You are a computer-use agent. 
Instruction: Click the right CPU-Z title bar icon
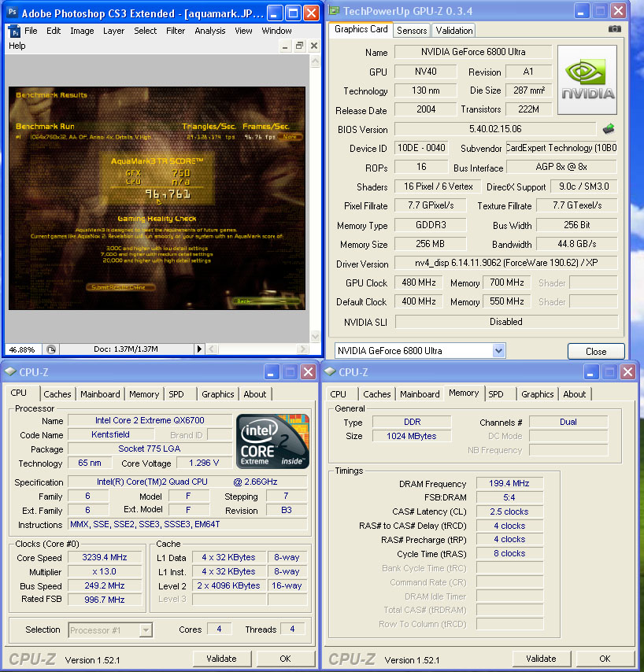click(x=330, y=372)
